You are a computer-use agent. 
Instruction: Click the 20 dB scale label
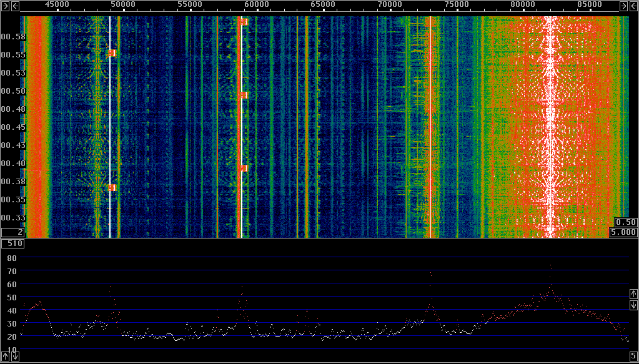[x=11, y=337]
